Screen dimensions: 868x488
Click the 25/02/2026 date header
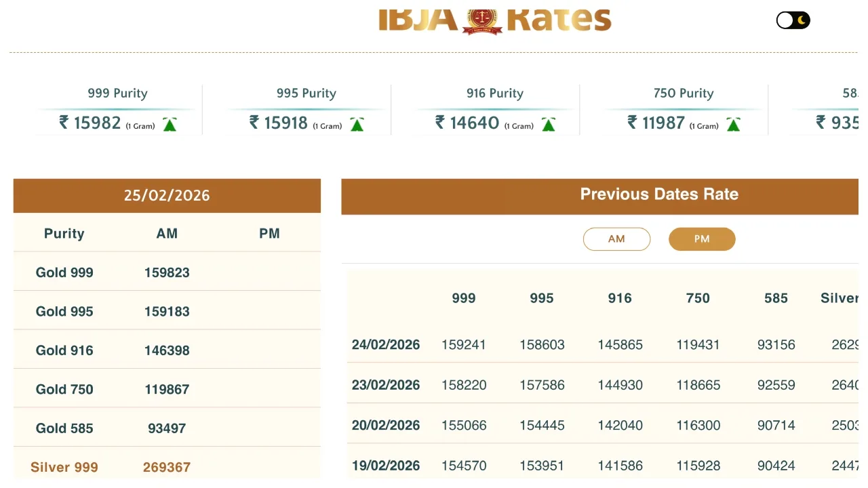click(167, 196)
